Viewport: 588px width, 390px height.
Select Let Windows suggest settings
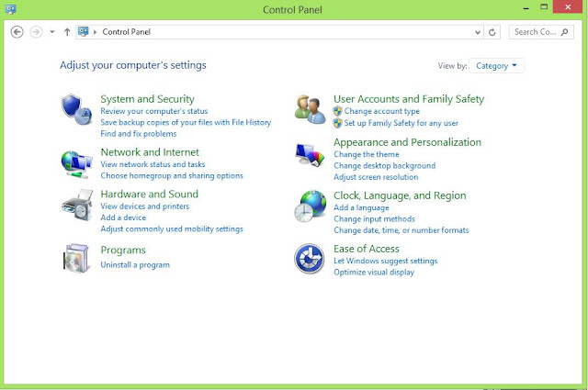pos(386,261)
